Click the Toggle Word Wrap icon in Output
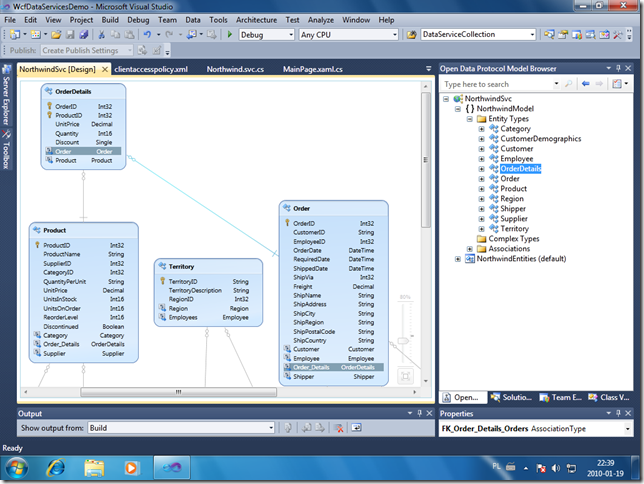 coord(355,427)
